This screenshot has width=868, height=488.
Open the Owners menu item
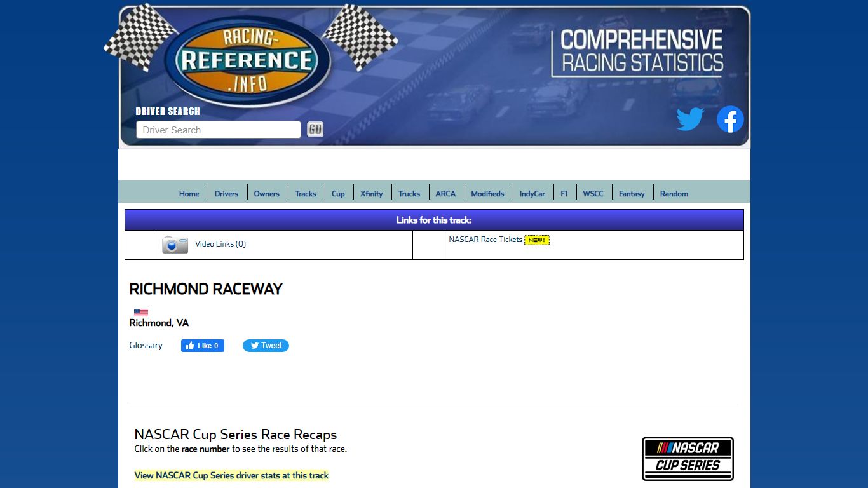pos(266,194)
